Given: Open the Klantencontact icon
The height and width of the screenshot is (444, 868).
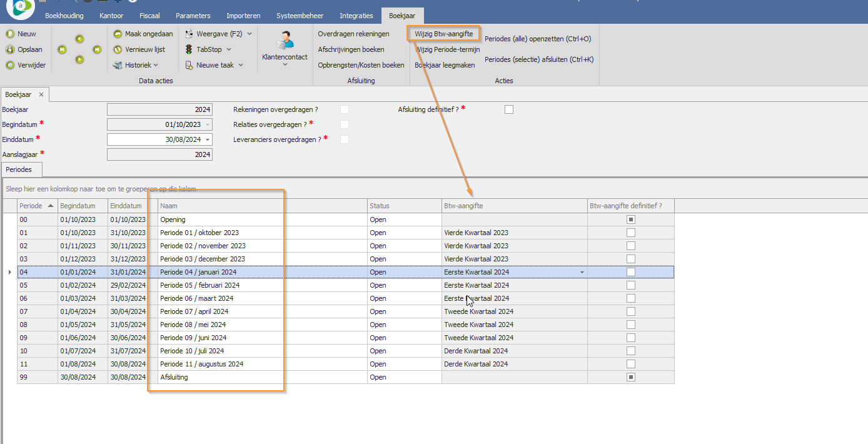Looking at the screenshot, I should tap(285, 41).
